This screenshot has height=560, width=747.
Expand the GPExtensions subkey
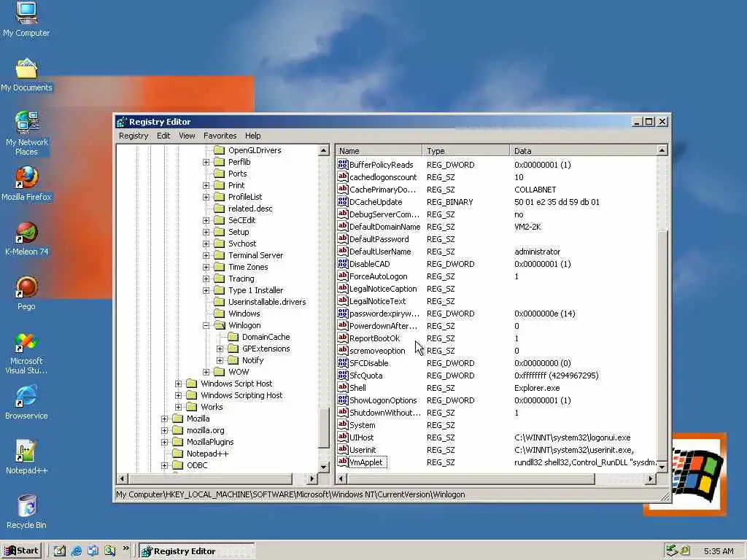pyautogui.click(x=220, y=349)
